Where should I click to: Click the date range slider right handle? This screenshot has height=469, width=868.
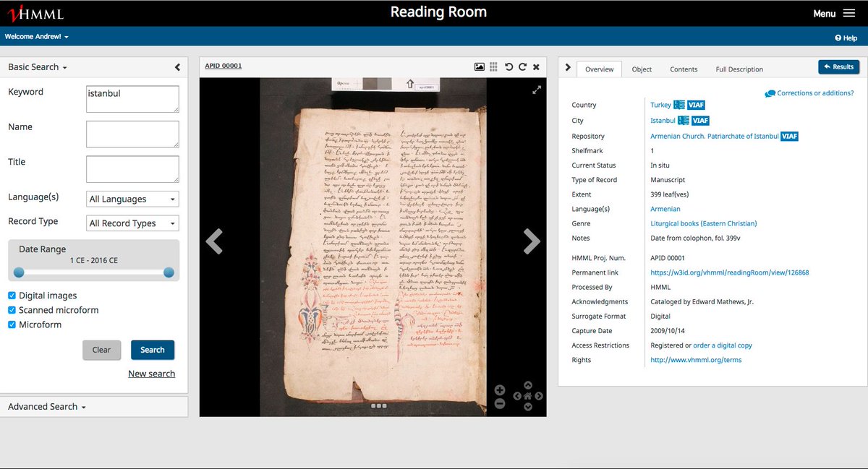click(169, 272)
